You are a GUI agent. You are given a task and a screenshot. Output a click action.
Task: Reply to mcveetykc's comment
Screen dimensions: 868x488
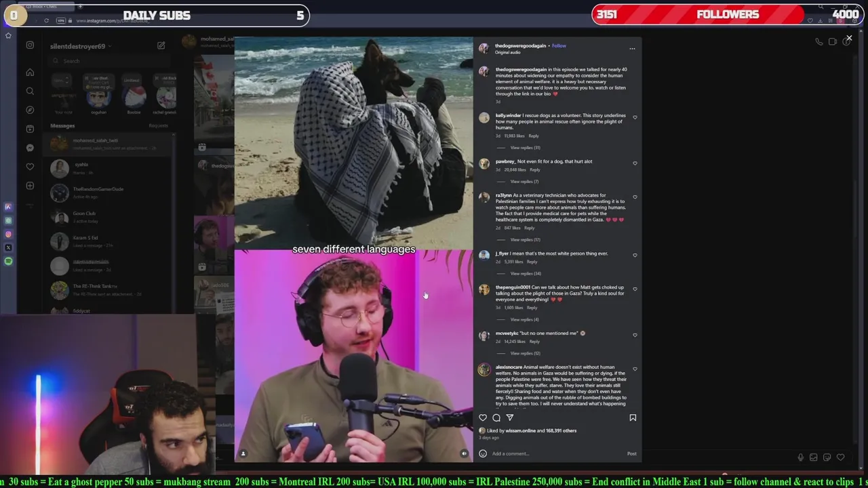click(534, 342)
